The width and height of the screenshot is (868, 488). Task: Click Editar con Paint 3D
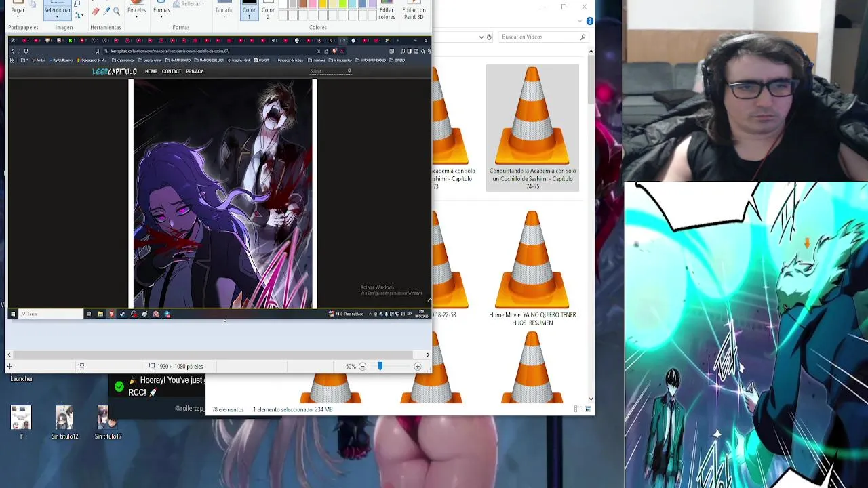414,10
